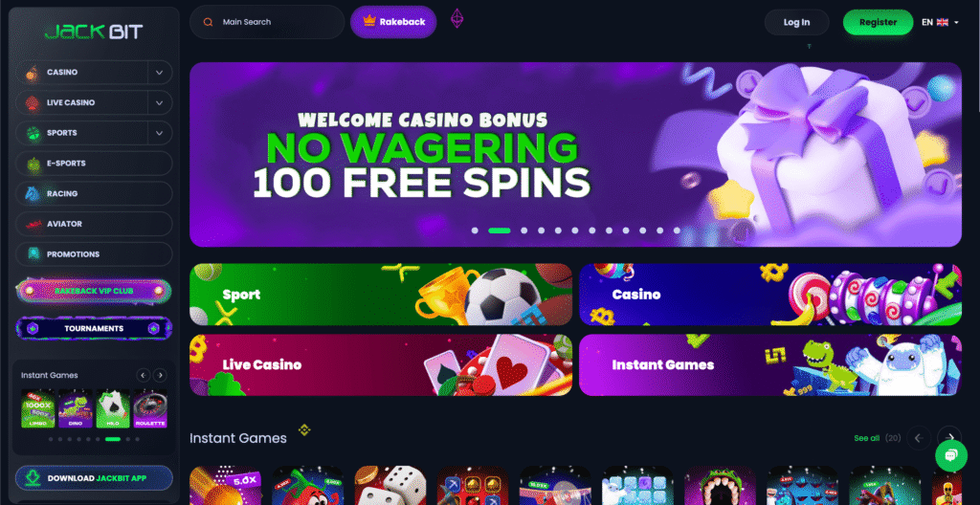Show next sidebar Instant Games with right arrow
This screenshot has height=505, width=980.
coord(161,375)
